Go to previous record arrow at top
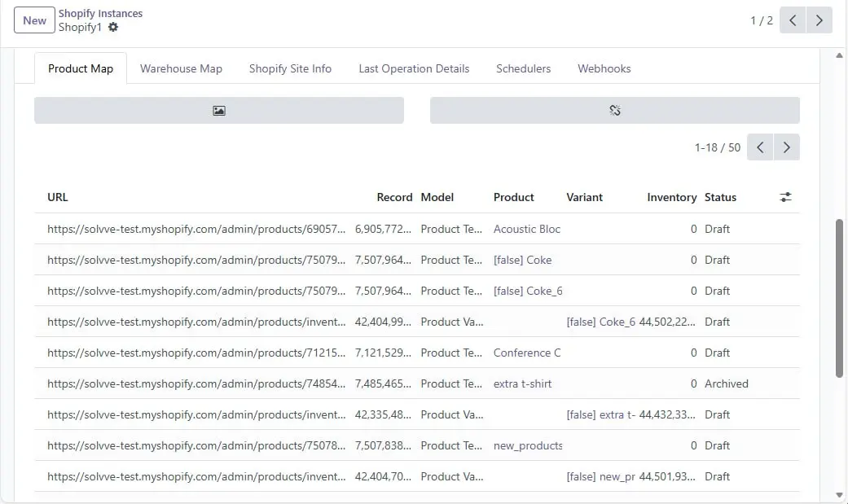Viewport: 848px width, 504px height. click(793, 20)
